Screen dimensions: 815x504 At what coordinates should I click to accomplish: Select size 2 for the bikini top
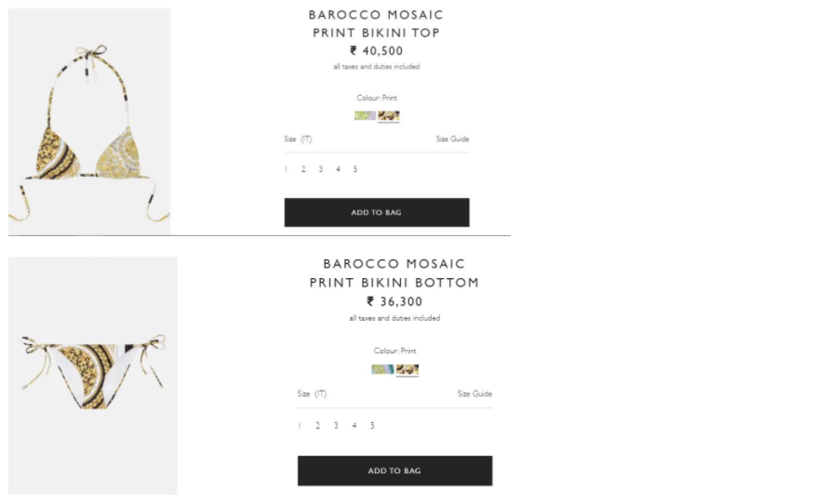[303, 169]
